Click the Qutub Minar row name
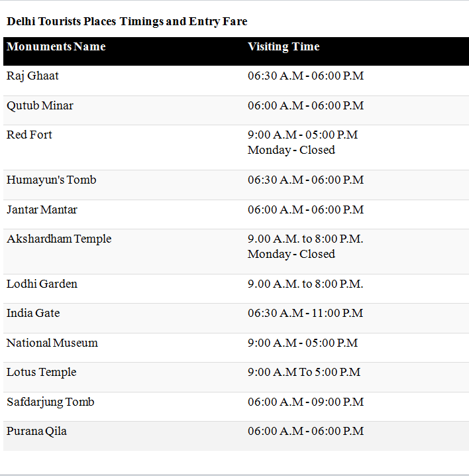 40,106
